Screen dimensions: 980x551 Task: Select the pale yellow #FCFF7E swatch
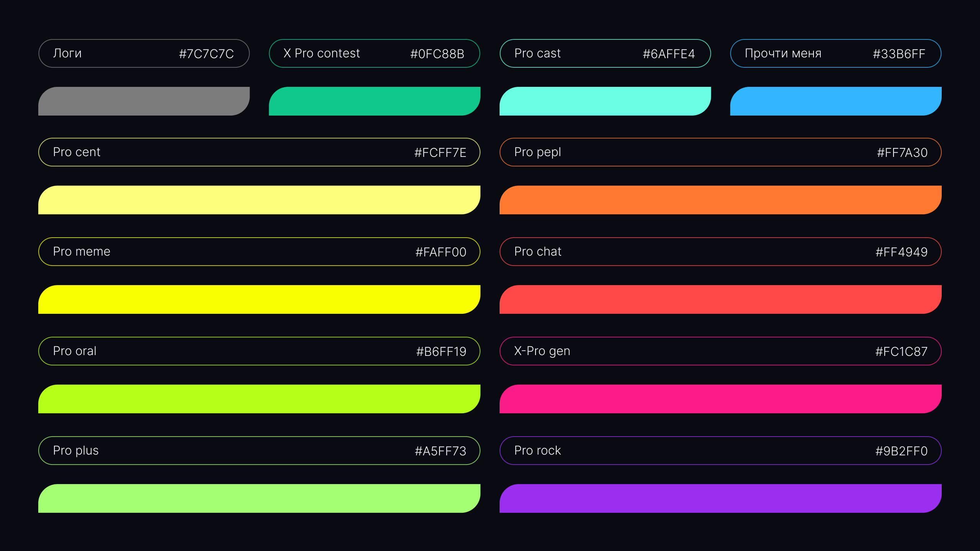tap(259, 200)
